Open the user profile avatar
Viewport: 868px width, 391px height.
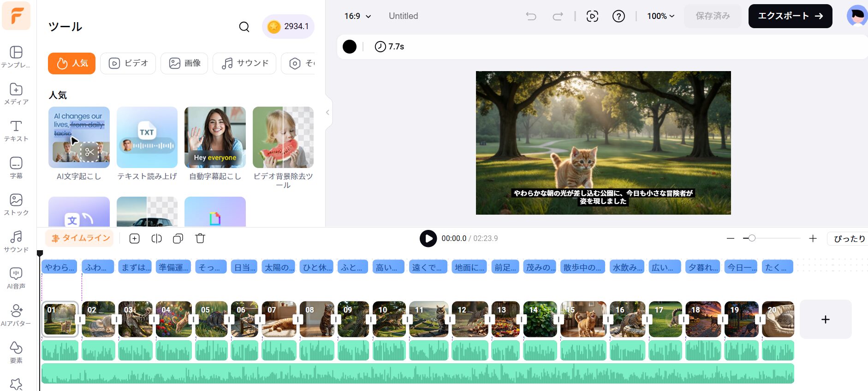tap(857, 16)
